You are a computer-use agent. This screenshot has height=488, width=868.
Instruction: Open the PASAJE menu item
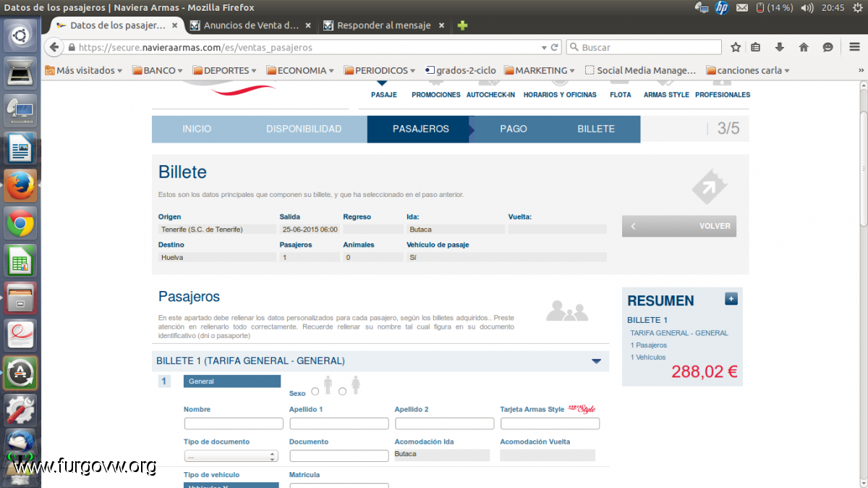(x=383, y=95)
